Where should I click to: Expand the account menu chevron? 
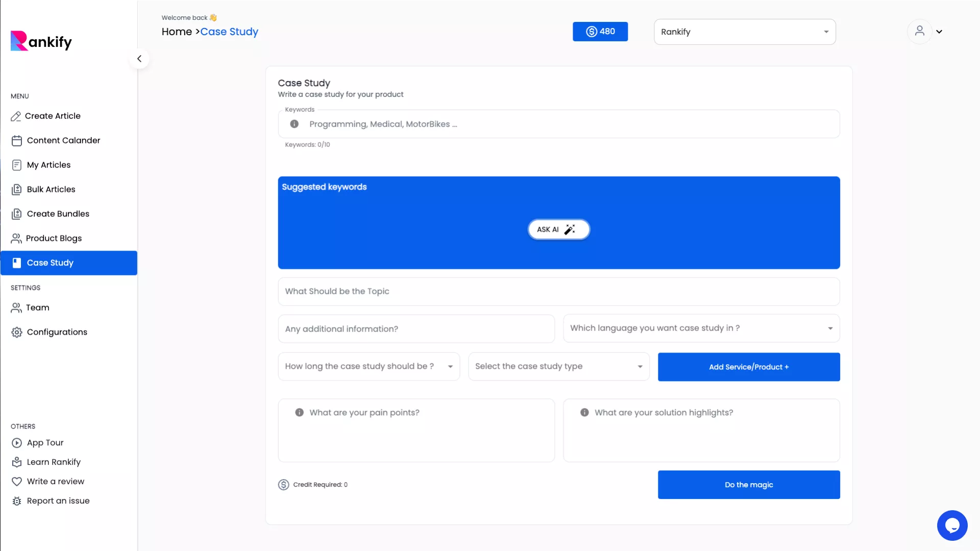click(939, 32)
